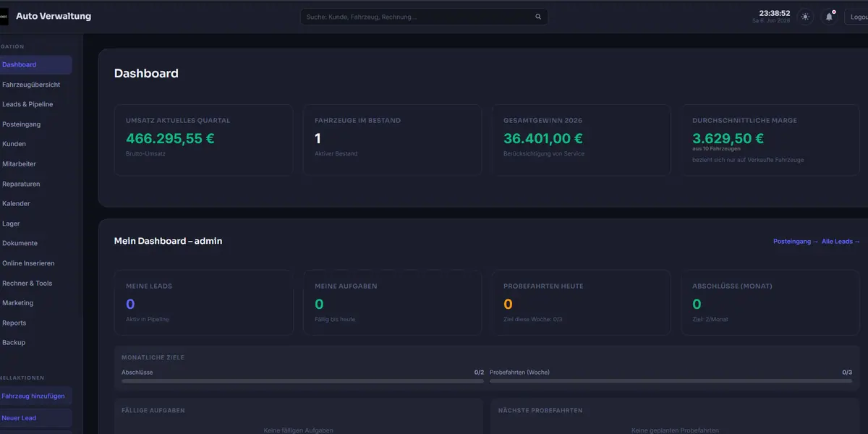Show the Kalender page
Viewport: 868px width, 434px height.
[x=35, y=204]
